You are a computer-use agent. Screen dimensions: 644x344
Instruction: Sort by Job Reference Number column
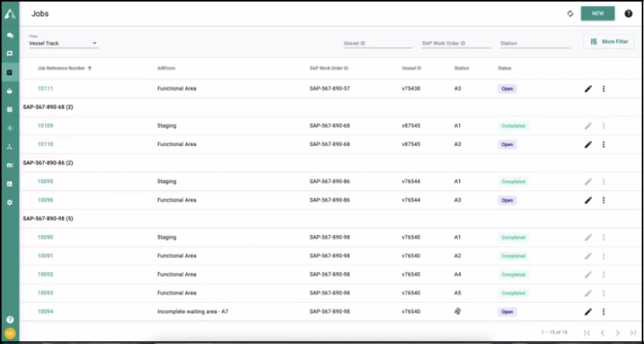click(x=64, y=69)
